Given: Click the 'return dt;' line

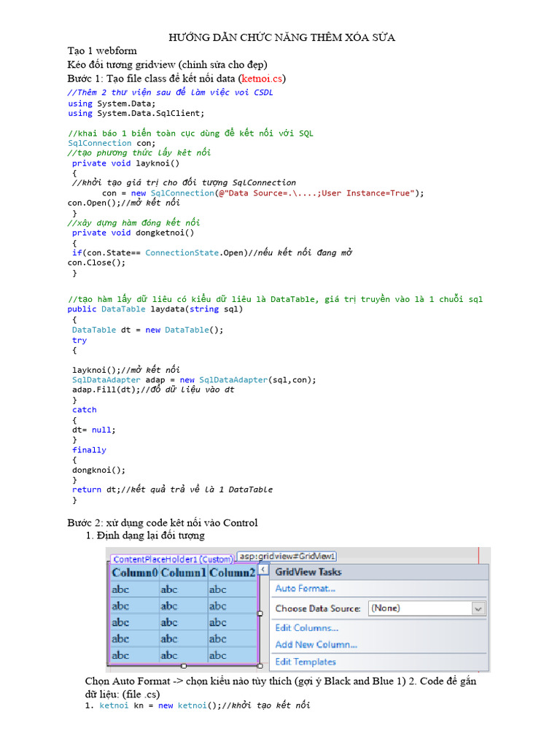Looking at the screenshot, I should click(172, 489).
